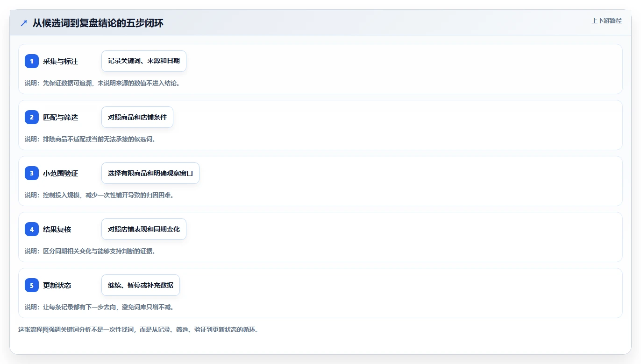641x364 pixels.
Task: Select the 采集与标注 step title
Action: click(x=60, y=62)
